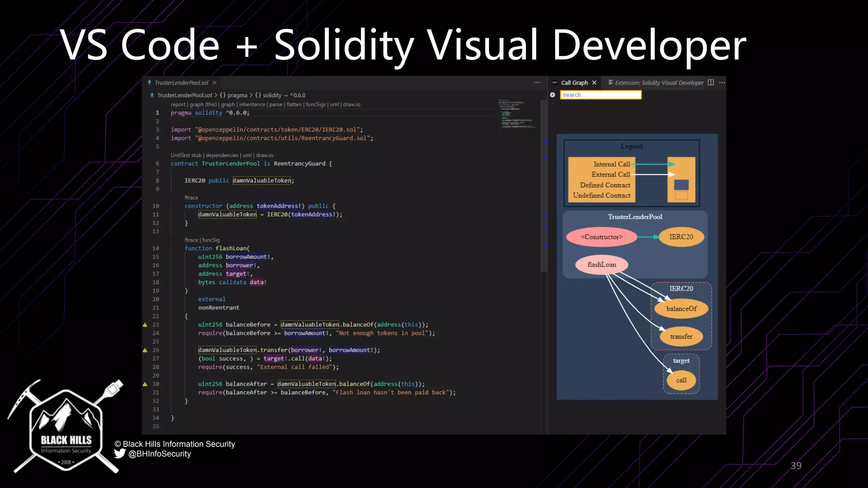
Task: Click the editor minimap preview
Action: (x=517, y=114)
